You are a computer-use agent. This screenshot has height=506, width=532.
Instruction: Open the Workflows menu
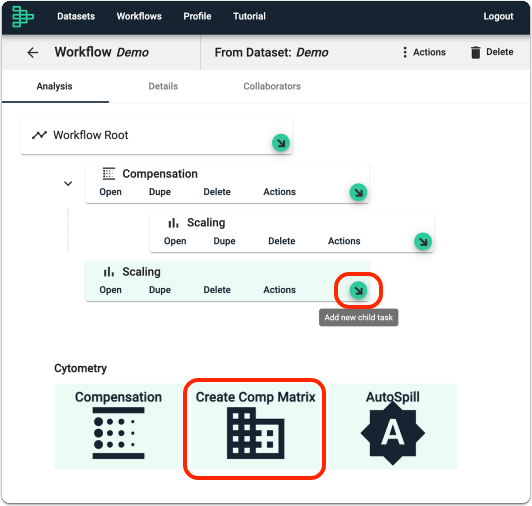point(139,16)
